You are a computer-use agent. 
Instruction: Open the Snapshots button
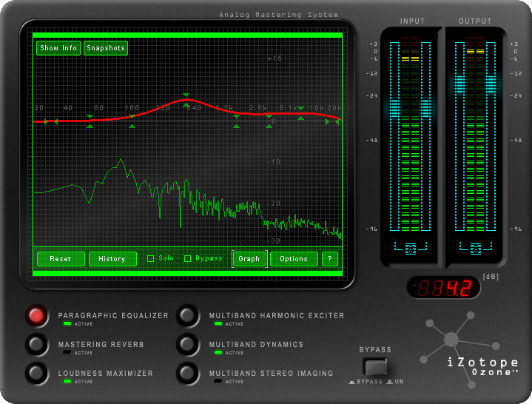click(x=106, y=48)
